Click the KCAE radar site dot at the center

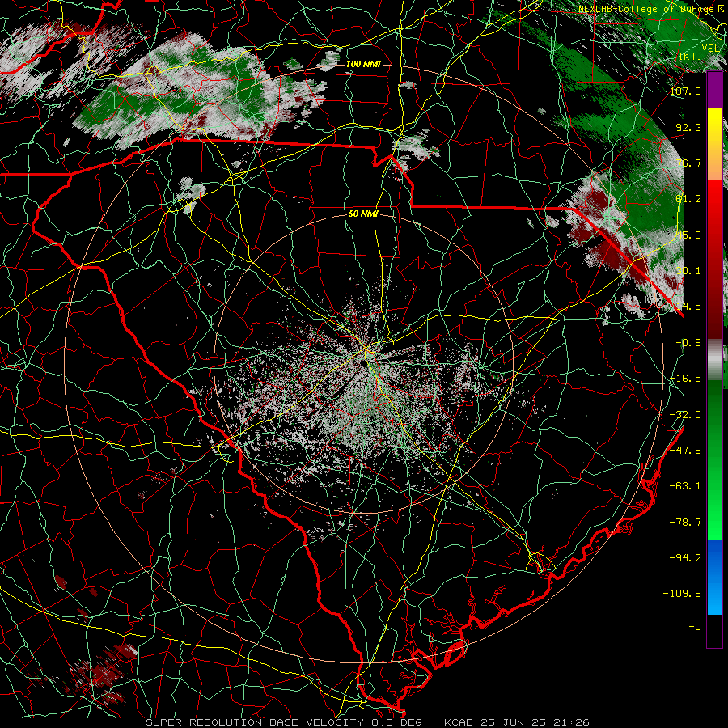tap(362, 363)
